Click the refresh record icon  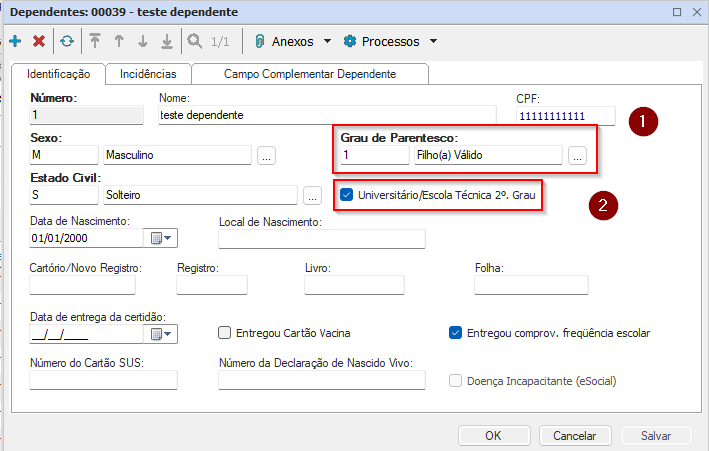(x=66, y=42)
